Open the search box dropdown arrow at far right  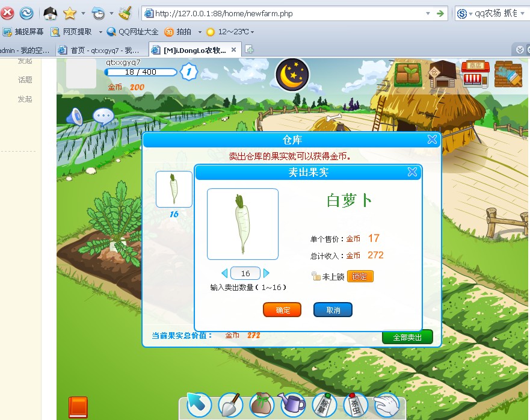[x=523, y=13]
